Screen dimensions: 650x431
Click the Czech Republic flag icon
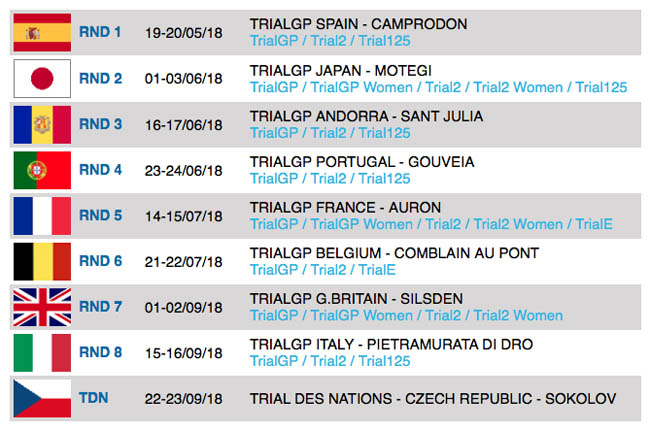pyautogui.click(x=42, y=398)
